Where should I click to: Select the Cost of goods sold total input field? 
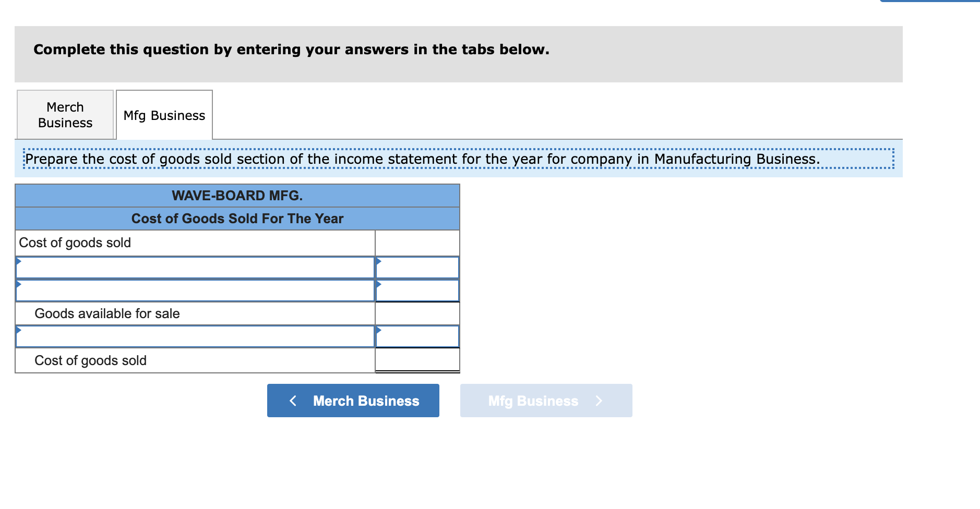coord(417,360)
